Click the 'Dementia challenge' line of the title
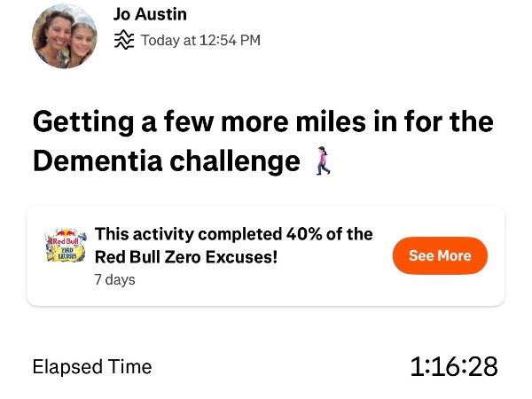532x399 pixels. [167, 161]
